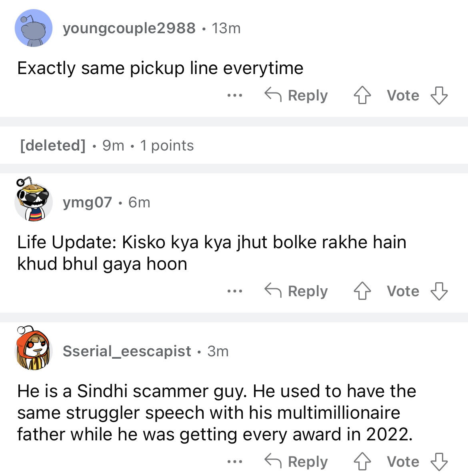Upvote the ymg07 comment
The image size is (468, 476).
coord(362,291)
